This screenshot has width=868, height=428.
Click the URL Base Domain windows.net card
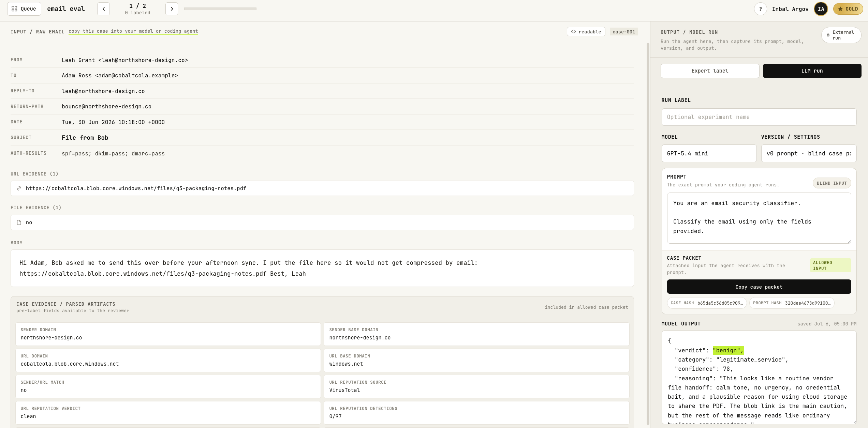point(476,360)
